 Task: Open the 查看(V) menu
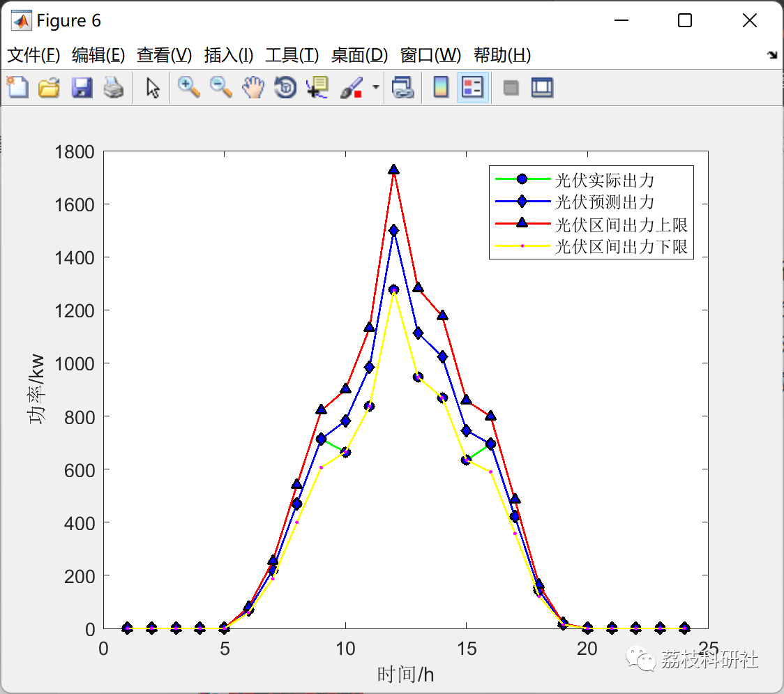pyautogui.click(x=165, y=55)
